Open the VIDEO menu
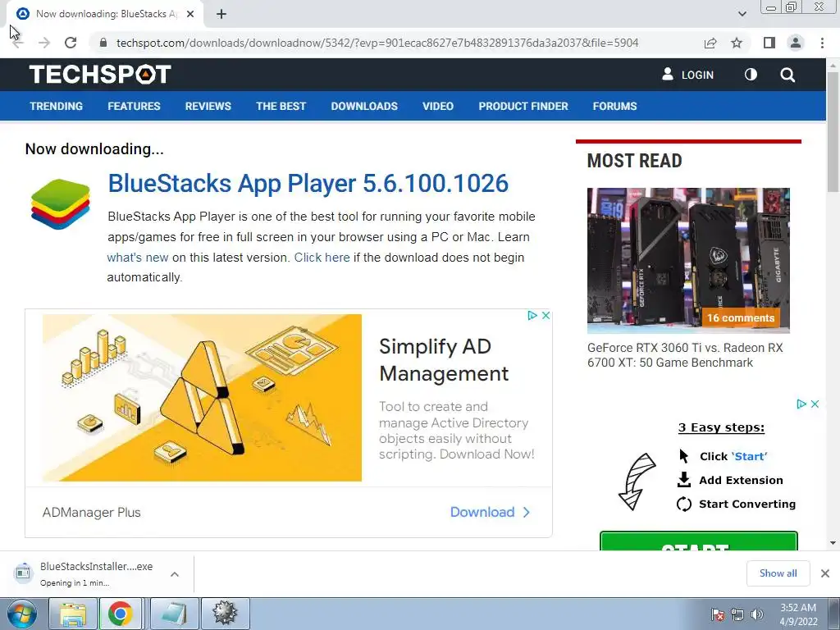This screenshot has width=840, height=630. (x=438, y=106)
